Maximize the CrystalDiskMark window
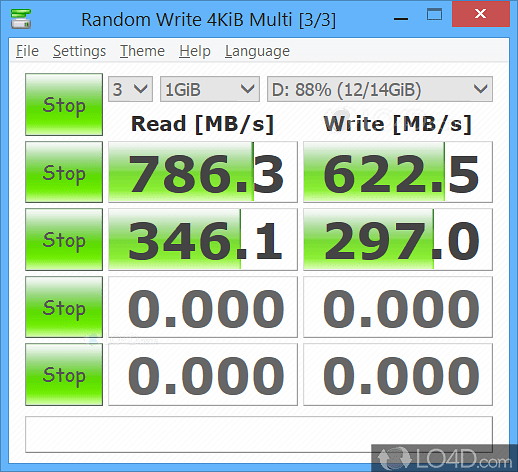This screenshot has height=472, width=518. click(434, 15)
